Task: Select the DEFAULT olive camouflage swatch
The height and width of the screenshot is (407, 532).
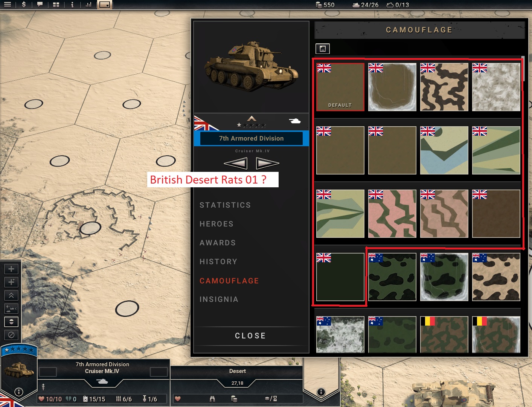Action: point(340,87)
